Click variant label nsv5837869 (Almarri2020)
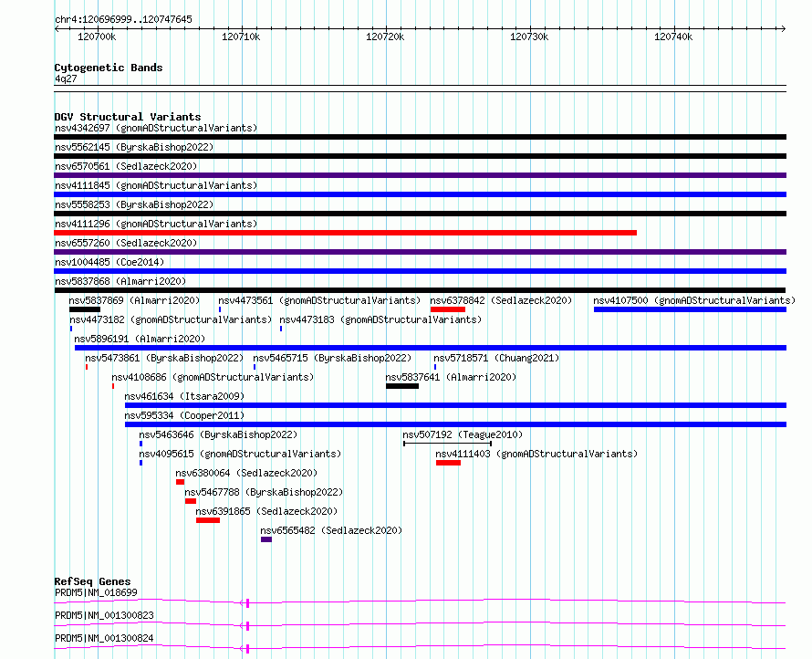Viewport: 812px width, 659px height. coord(134,300)
